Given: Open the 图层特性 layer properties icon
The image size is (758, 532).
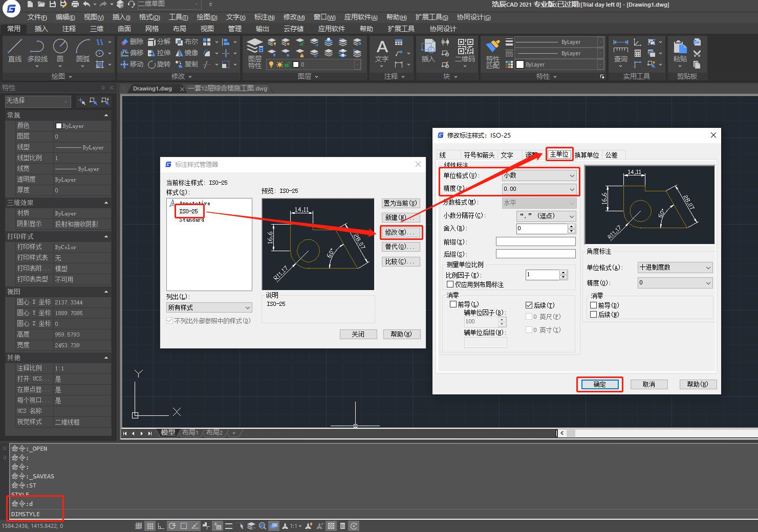Looking at the screenshot, I should [255, 53].
